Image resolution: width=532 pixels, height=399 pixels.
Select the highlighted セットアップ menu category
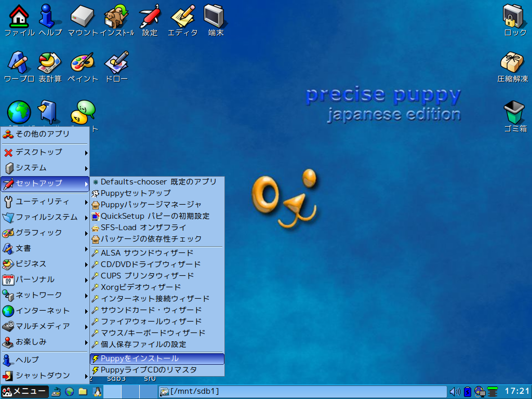pos(45,183)
